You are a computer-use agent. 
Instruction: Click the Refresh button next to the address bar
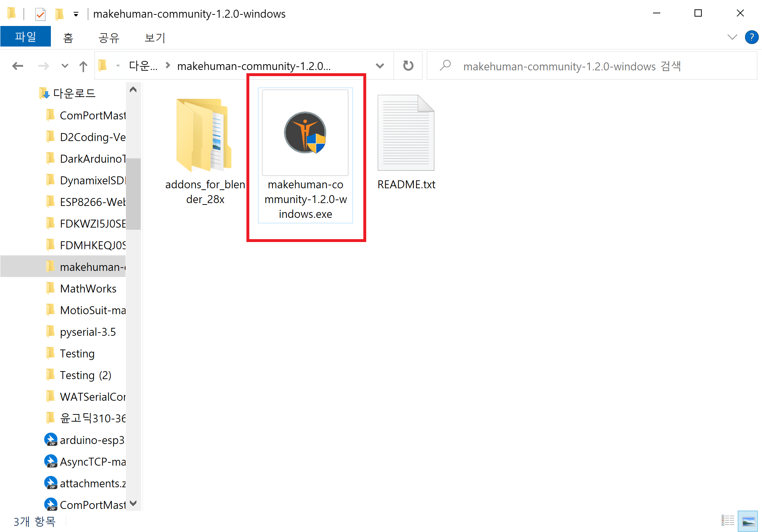(x=408, y=66)
